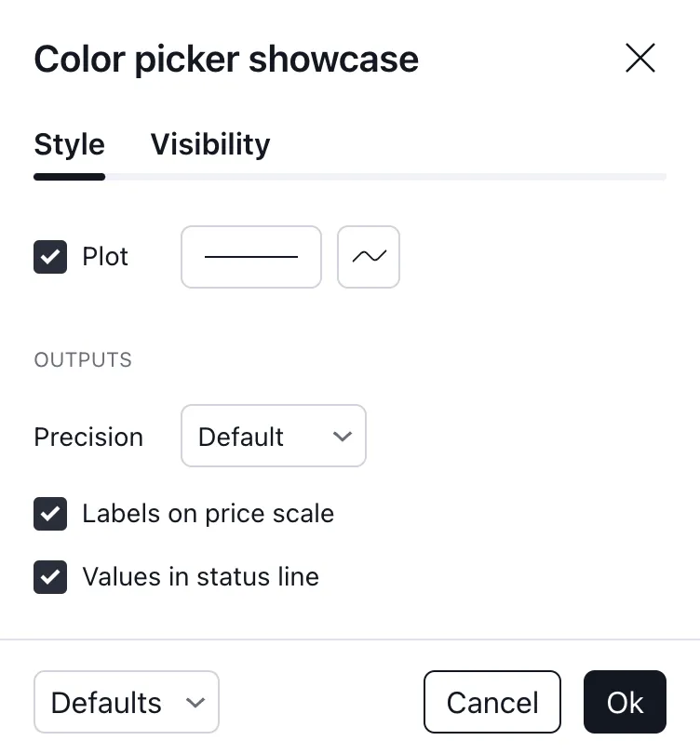The height and width of the screenshot is (754, 700).
Task: Click the chevron arrow next to Defaults
Action: pos(195,703)
